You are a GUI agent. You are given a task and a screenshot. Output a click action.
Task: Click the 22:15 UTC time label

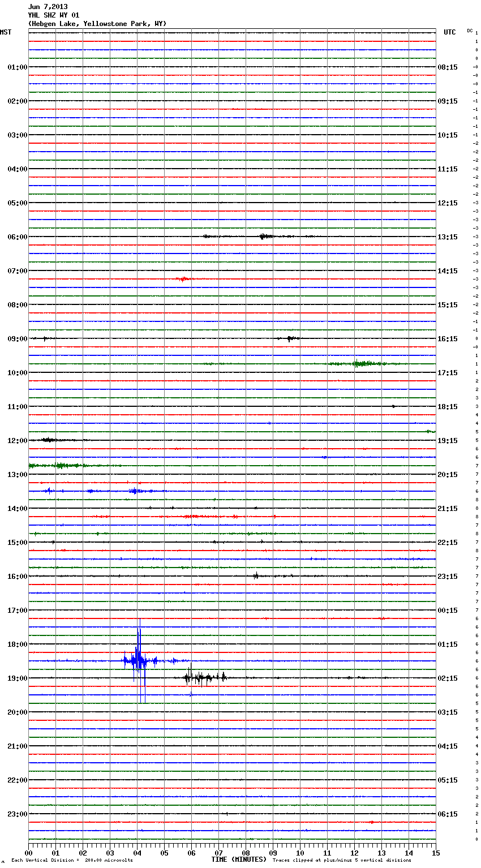click(448, 543)
